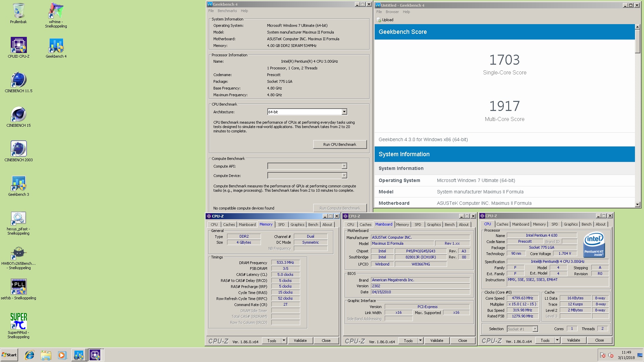Click the taskbar clock showing 11:49
The height and width of the screenshot is (362, 644).
(626, 355)
